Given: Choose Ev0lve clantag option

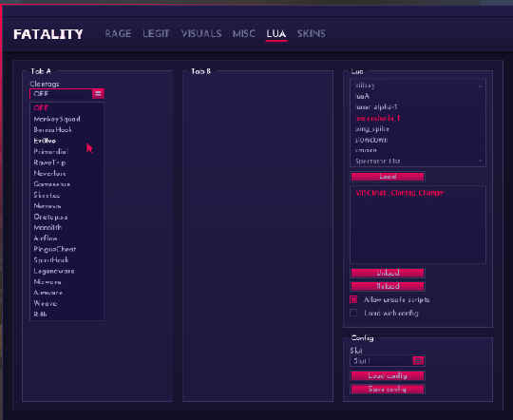Looking at the screenshot, I should [x=67, y=141].
